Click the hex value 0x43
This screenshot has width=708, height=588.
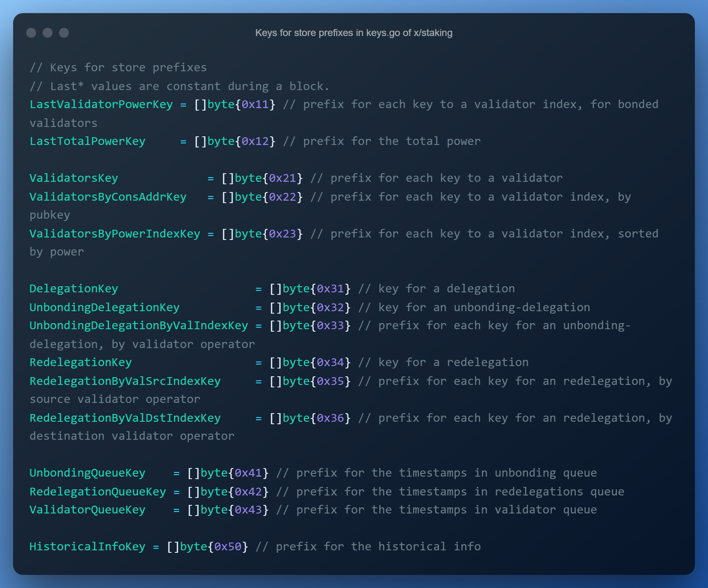coord(248,510)
